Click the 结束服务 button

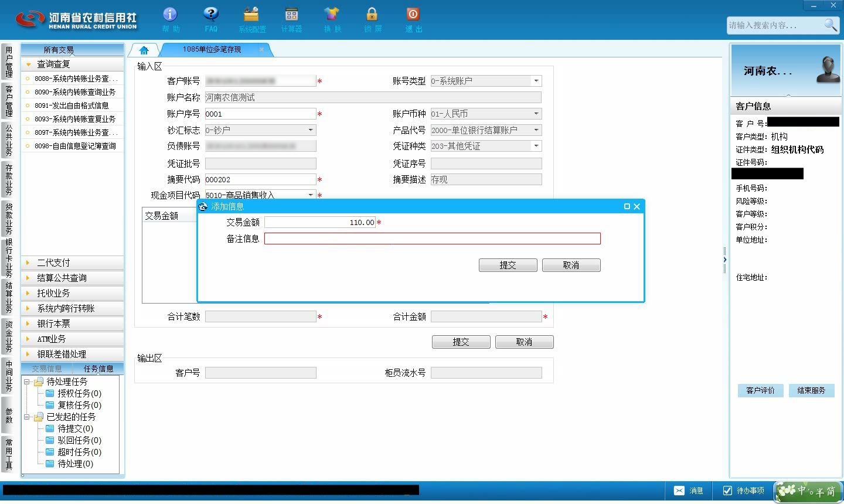[x=811, y=390]
